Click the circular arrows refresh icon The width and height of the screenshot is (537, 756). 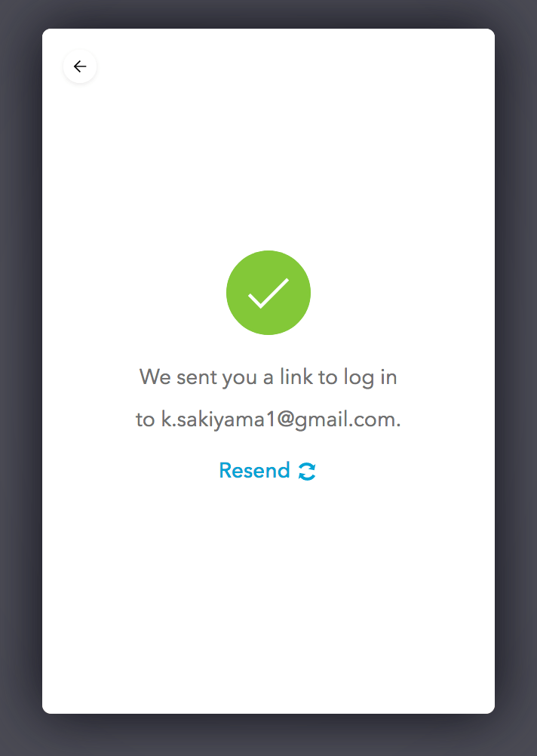click(x=307, y=471)
